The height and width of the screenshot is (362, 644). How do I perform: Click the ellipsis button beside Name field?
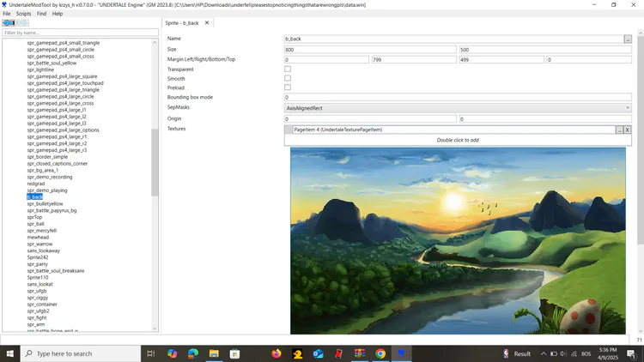pos(628,39)
